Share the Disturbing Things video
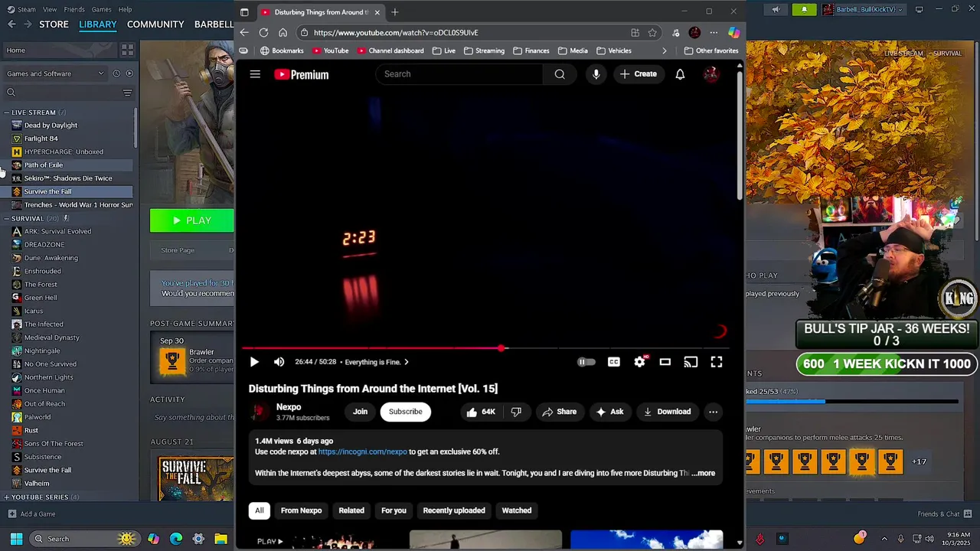 (x=559, y=412)
